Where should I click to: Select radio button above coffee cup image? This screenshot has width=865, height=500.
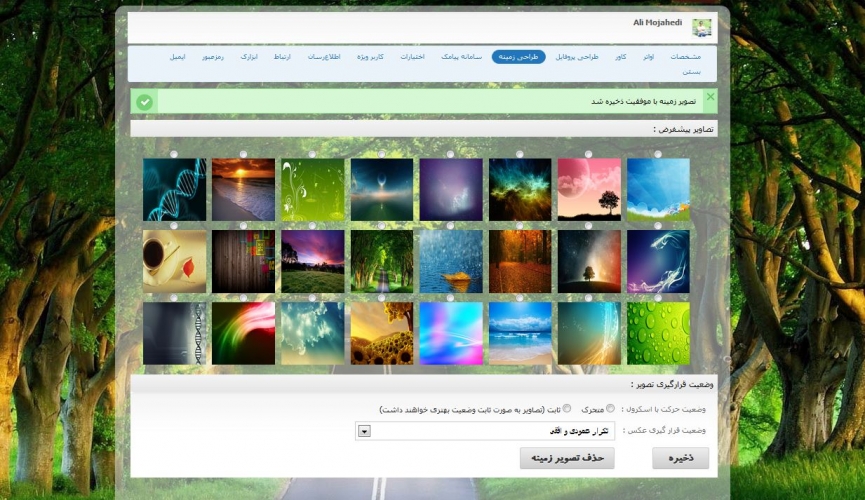tap(174, 226)
